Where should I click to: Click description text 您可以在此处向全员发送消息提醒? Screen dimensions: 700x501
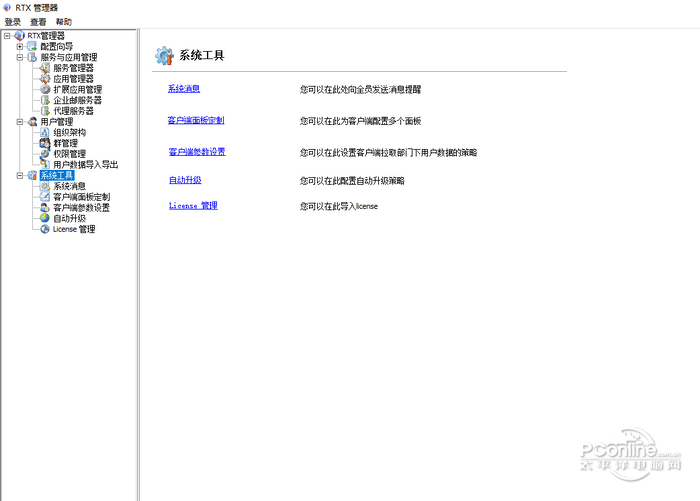pyautogui.click(x=360, y=89)
